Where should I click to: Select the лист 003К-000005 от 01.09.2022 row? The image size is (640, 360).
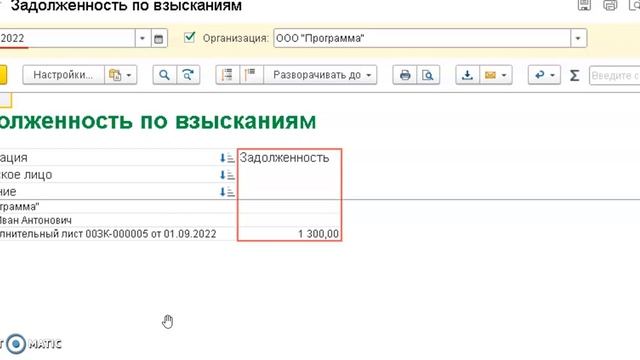(x=118, y=234)
